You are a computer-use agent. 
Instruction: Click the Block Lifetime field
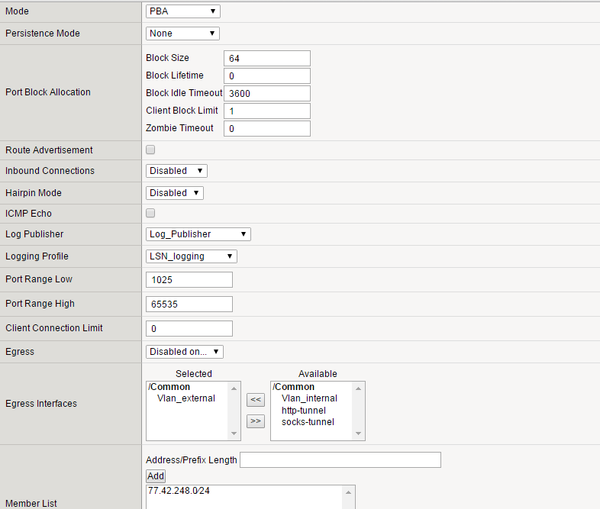tap(267, 76)
